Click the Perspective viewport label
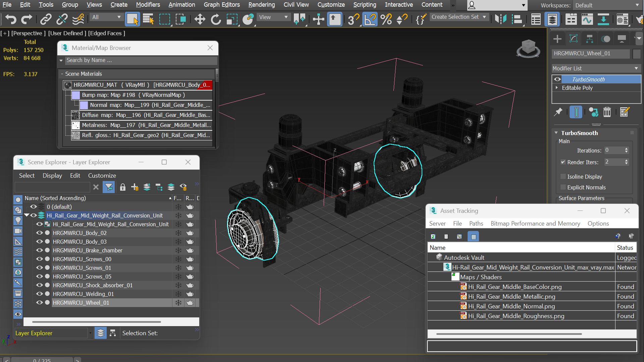Image resolution: width=644 pixels, height=362 pixels. 29,33
